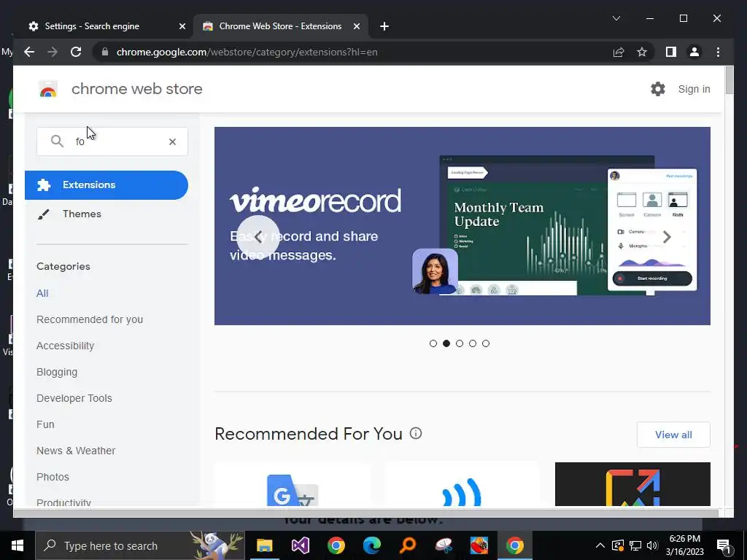
Task: Share this page using the share icon
Action: click(619, 52)
